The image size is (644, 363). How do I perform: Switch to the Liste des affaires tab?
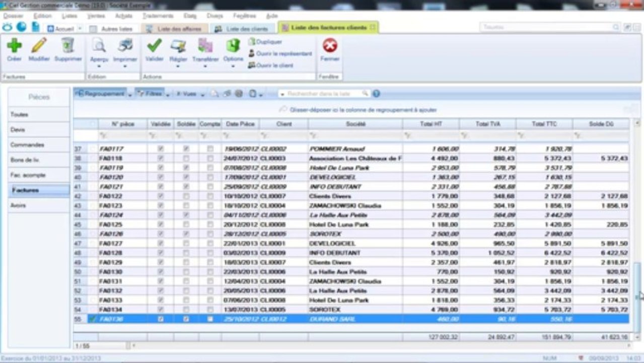coord(174,29)
